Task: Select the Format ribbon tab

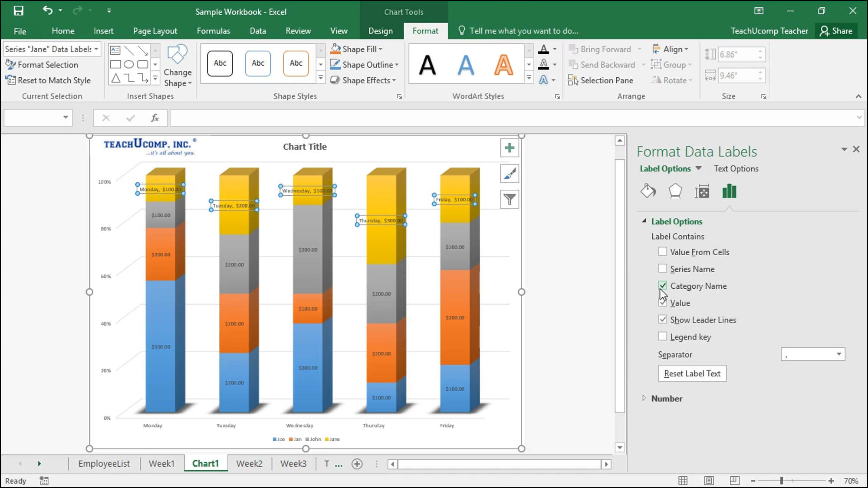Action: [x=426, y=31]
